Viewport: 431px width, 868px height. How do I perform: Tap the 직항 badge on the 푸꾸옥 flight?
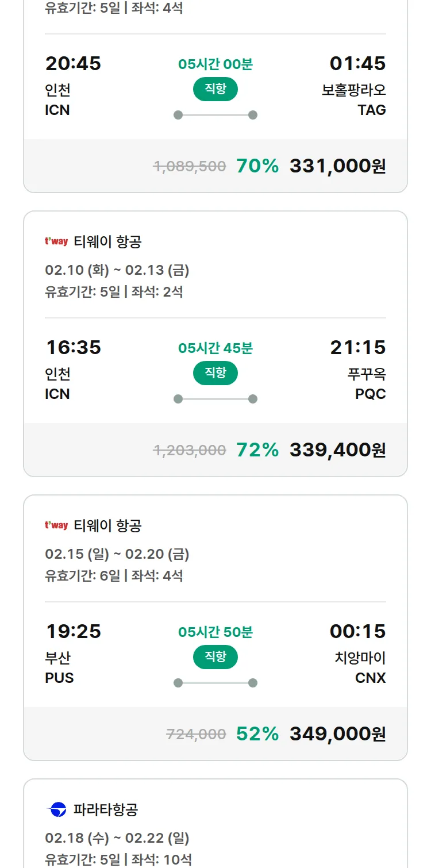tap(215, 373)
